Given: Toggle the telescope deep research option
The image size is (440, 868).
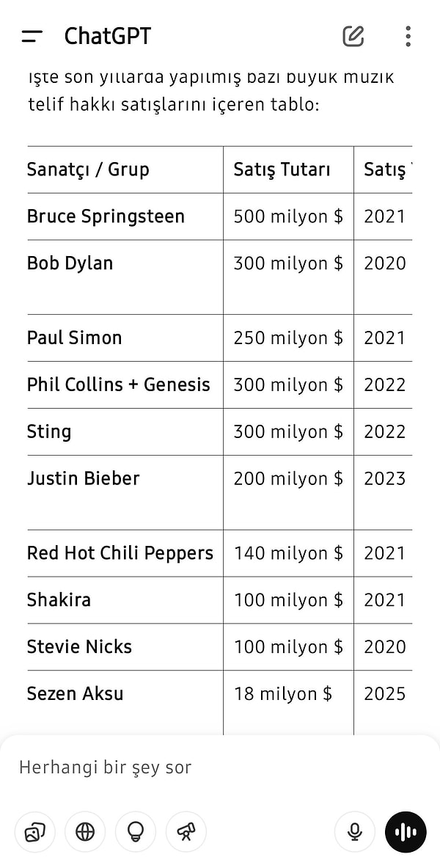Looking at the screenshot, I should coord(186,831).
